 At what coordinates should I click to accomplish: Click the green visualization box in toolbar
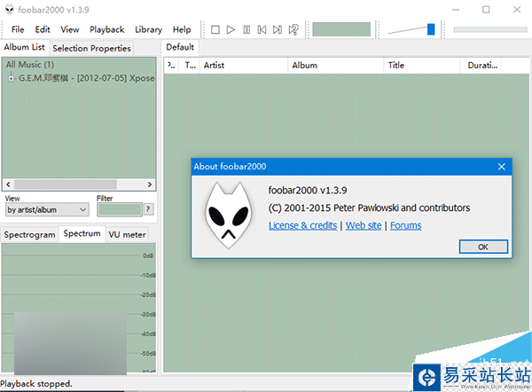coord(341,29)
